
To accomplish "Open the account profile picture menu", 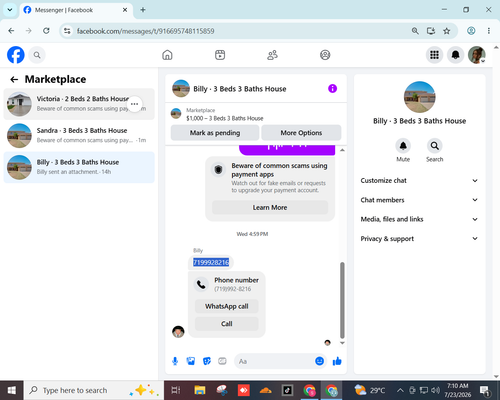I will 477,55.
